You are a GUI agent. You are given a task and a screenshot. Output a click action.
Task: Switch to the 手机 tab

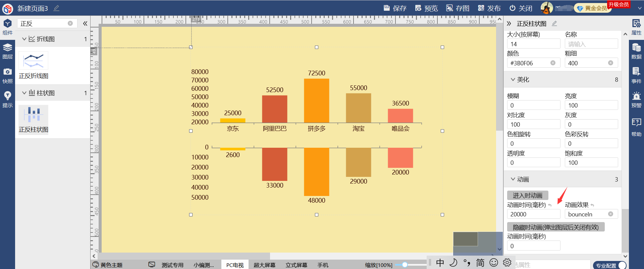coord(323,265)
